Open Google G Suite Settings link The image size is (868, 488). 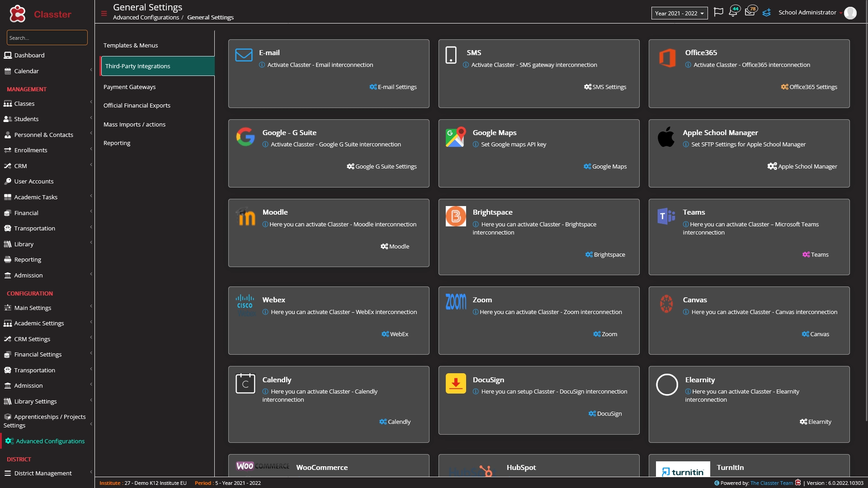point(382,166)
